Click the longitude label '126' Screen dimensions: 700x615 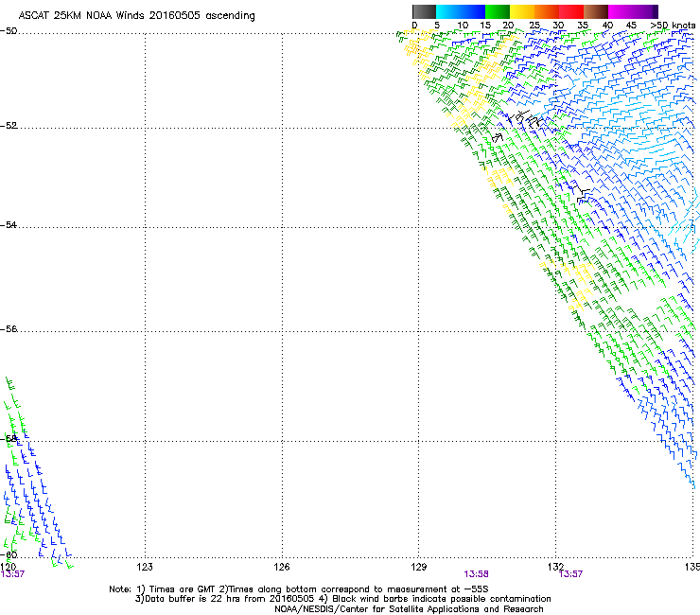click(x=282, y=567)
